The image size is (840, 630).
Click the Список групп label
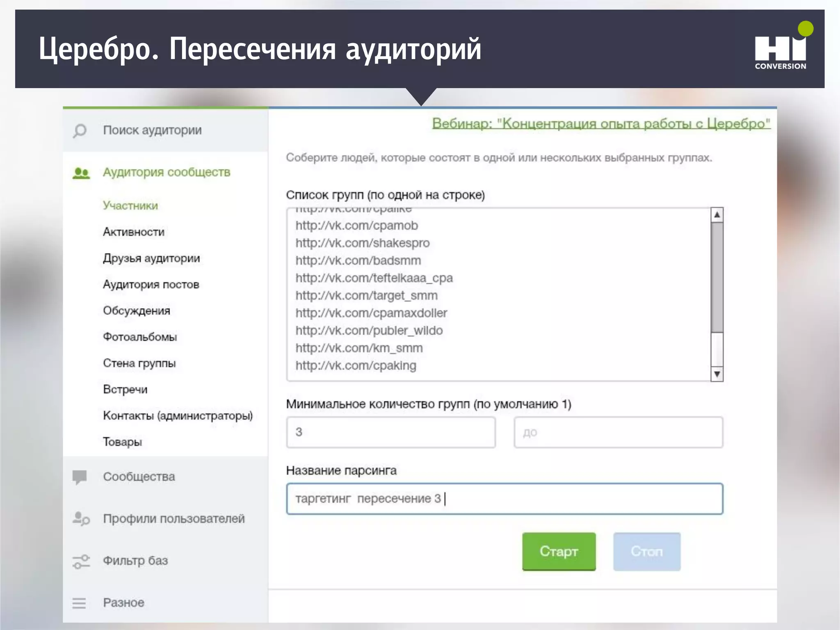point(386,195)
